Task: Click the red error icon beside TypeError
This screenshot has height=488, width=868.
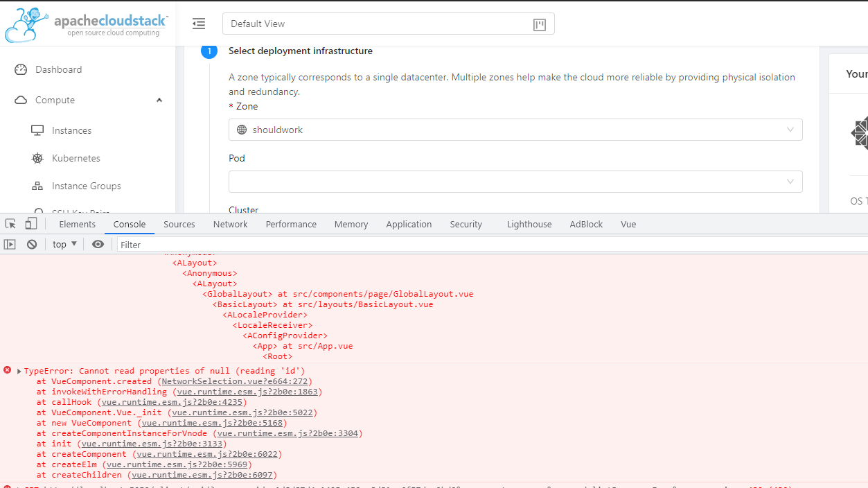Action: click(8, 370)
